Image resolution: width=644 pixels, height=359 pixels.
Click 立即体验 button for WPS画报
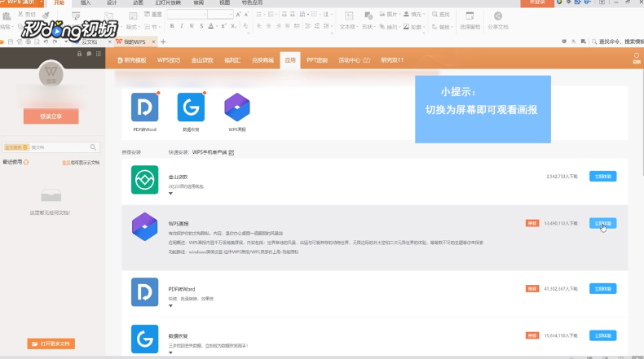(x=602, y=223)
